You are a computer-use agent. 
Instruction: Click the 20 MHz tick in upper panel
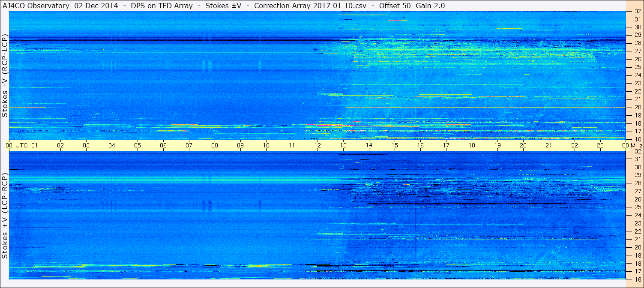637,107
